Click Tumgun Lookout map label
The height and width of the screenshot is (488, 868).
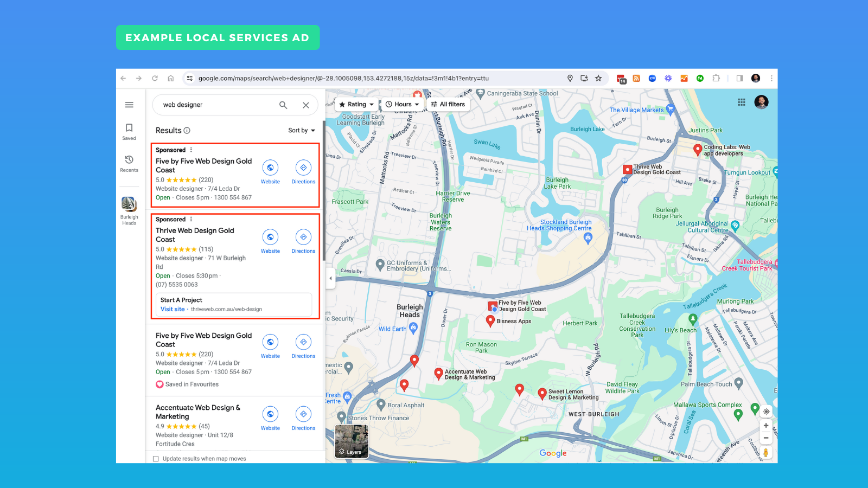(747, 172)
